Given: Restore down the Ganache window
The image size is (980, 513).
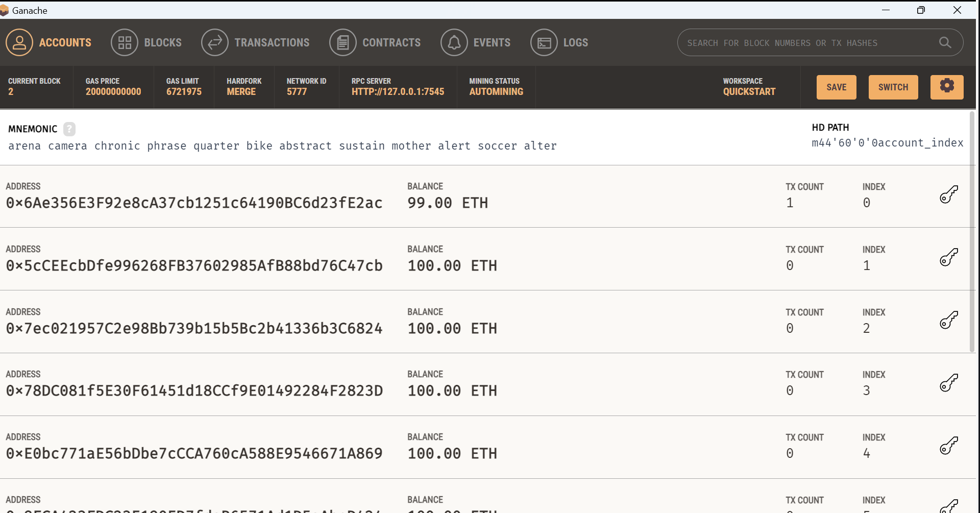Looking at the screenshot, I should coord(921,10).
